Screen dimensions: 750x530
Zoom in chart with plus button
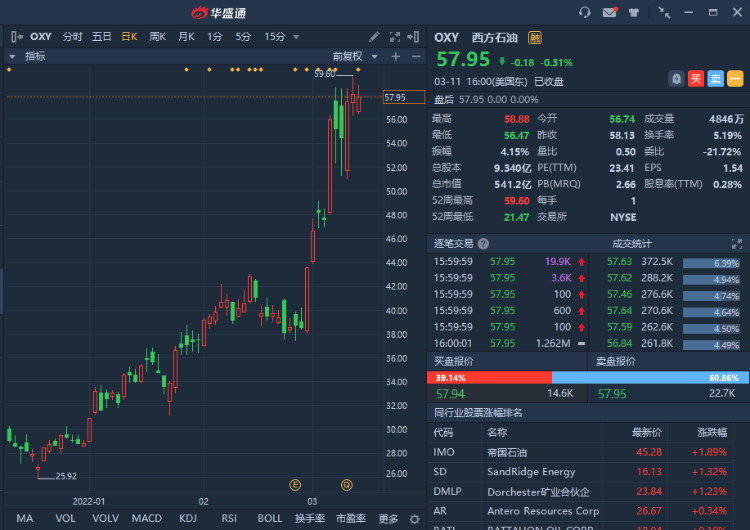pyautogui.click(x=395, y=57)
